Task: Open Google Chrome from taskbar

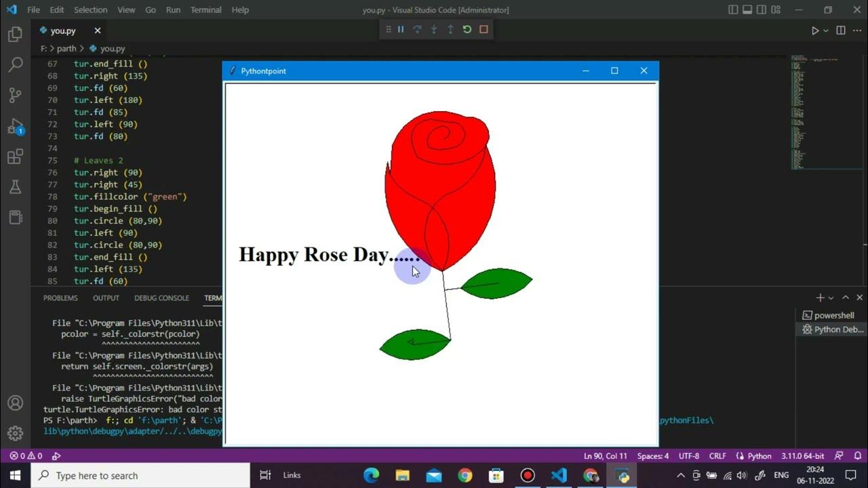Action: 465,476
